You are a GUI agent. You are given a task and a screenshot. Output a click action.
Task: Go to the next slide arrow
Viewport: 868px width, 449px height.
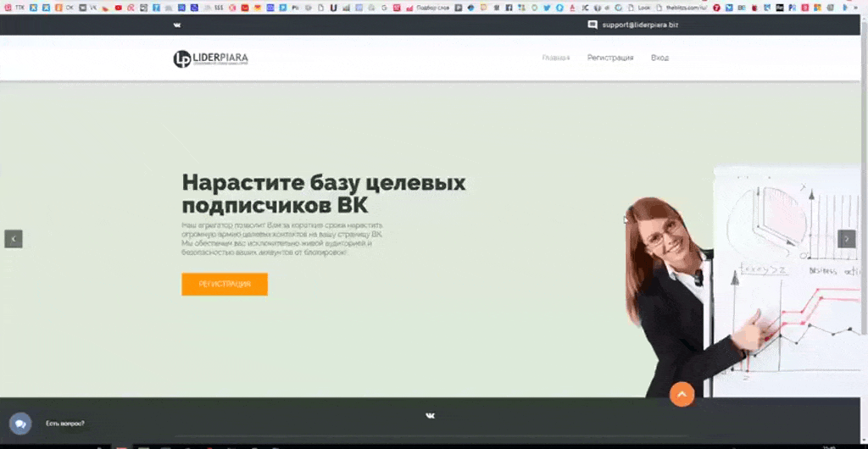point(846,239)
